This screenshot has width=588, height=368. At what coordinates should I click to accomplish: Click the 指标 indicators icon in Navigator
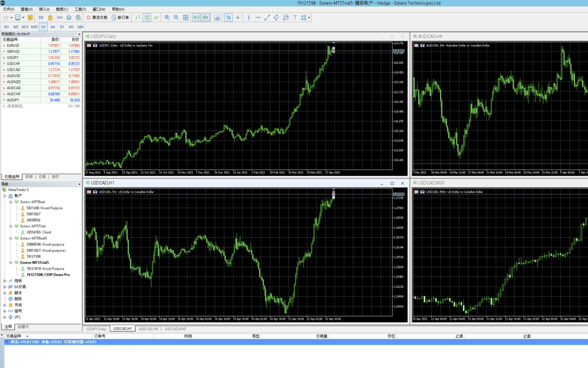10,281
